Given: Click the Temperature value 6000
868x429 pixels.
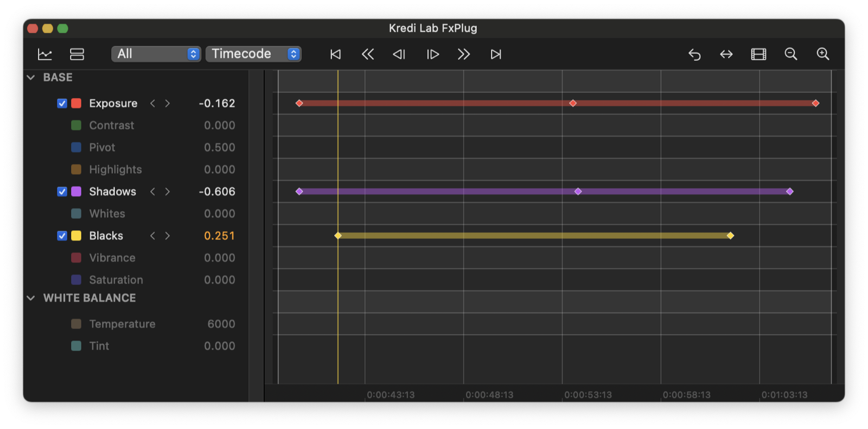Looking at the screenshot, I should tap(221, 324).
